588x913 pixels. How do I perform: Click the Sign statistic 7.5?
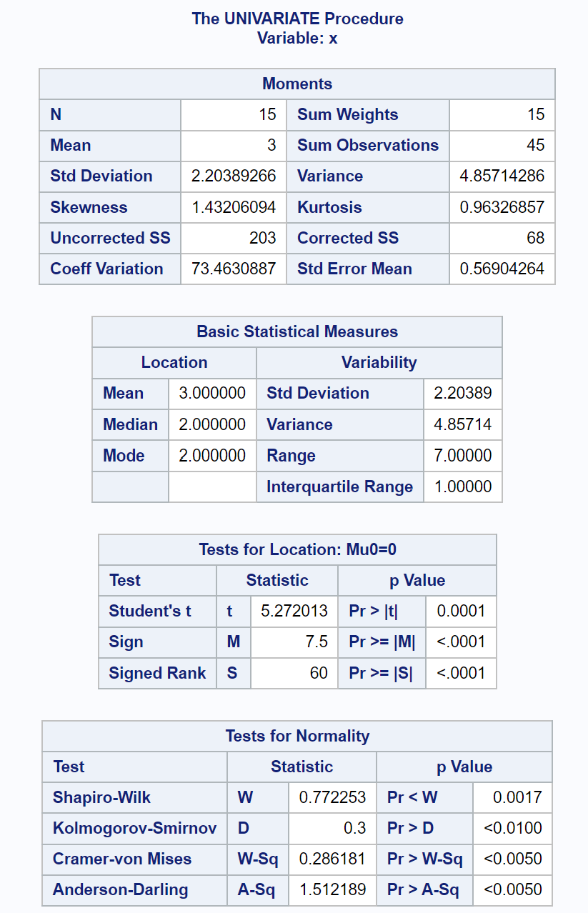point(294,642)
